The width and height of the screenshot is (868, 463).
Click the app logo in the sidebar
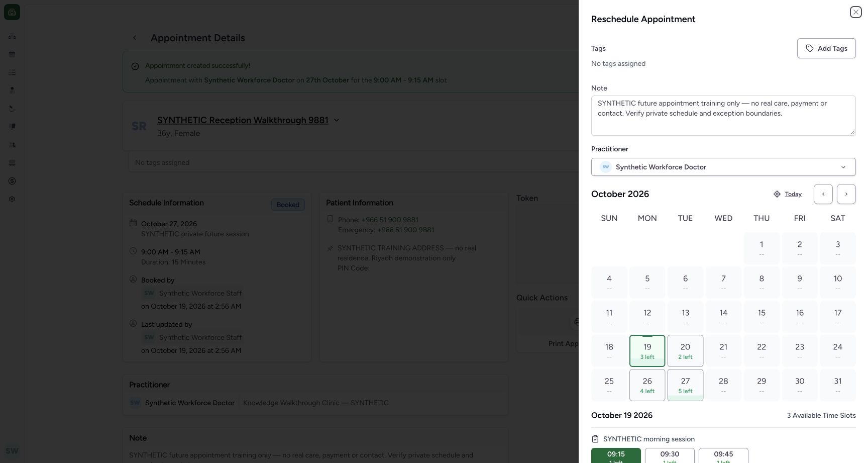(x=12, y=12)
